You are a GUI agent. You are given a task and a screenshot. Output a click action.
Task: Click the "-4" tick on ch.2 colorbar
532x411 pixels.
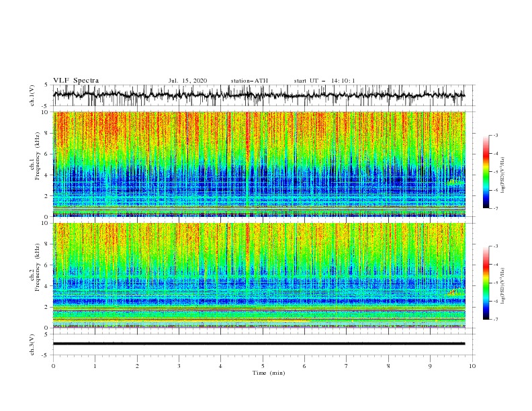[x=495, y=265]
